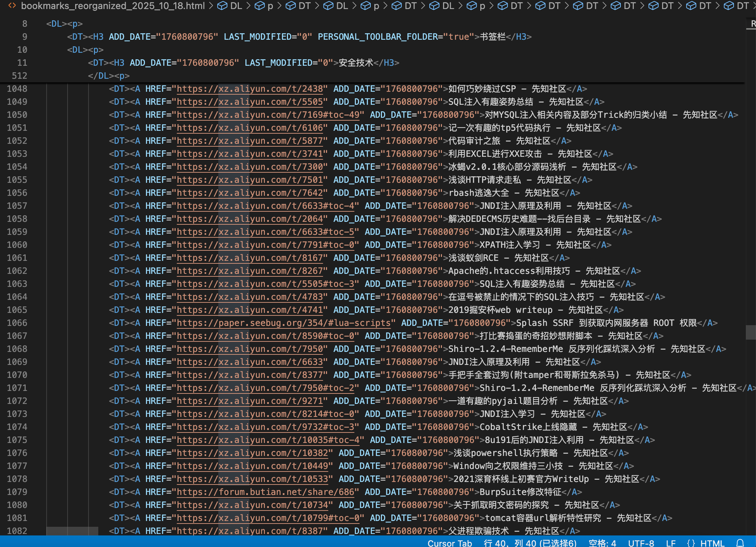Click the first DL cube icon in breadcrumbs
The width and height of the screenshot is (756, 547).
point(222,6)
